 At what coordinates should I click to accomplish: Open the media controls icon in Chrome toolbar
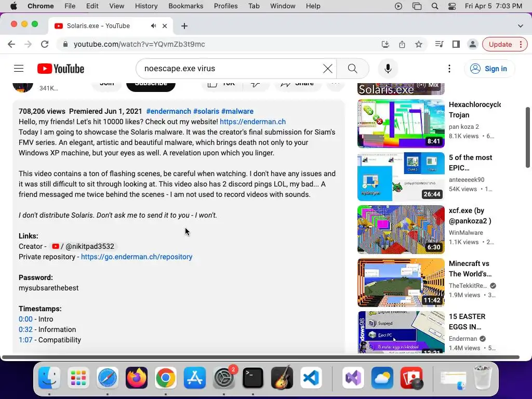click(x=439, y=44)
